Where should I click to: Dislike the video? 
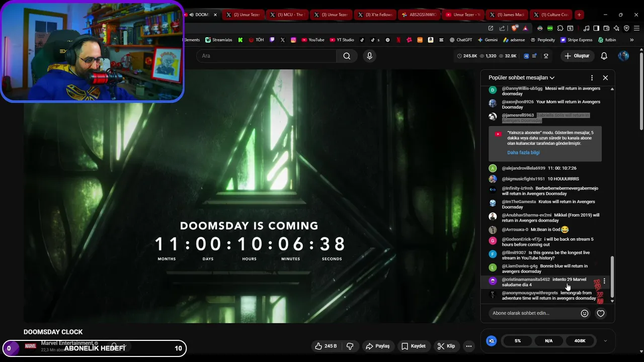(x=350, y=346)
